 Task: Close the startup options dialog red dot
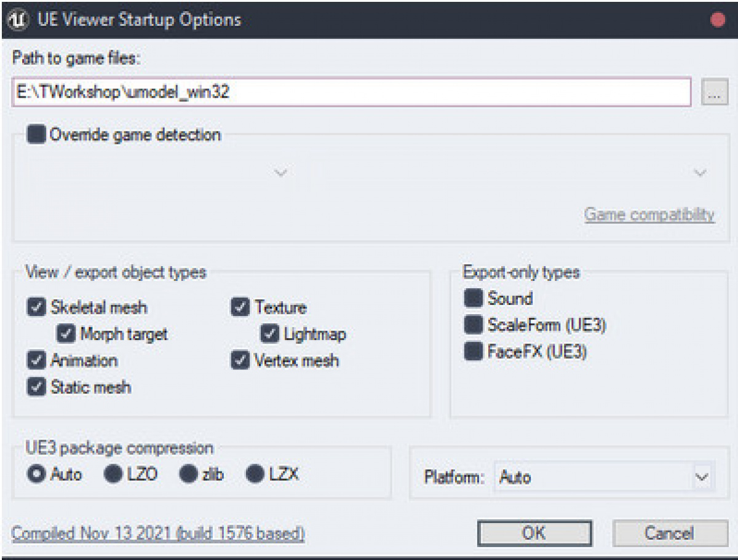718,20
